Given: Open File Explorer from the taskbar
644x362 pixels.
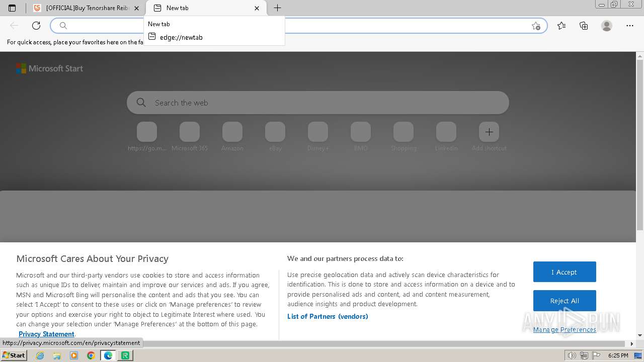Looking at the screenshot, I should click(x=57, y=355).
